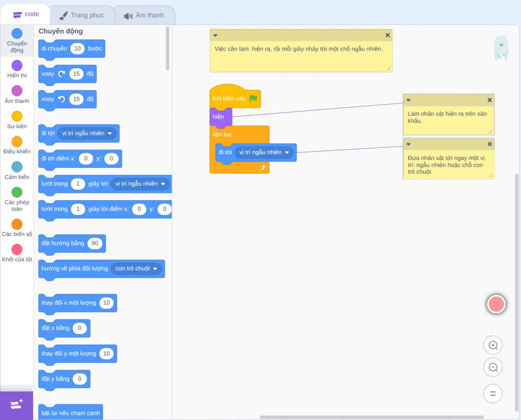
Task: Open the Âm thanh block category
Action: pyautogui.click(x=17, y=95)
